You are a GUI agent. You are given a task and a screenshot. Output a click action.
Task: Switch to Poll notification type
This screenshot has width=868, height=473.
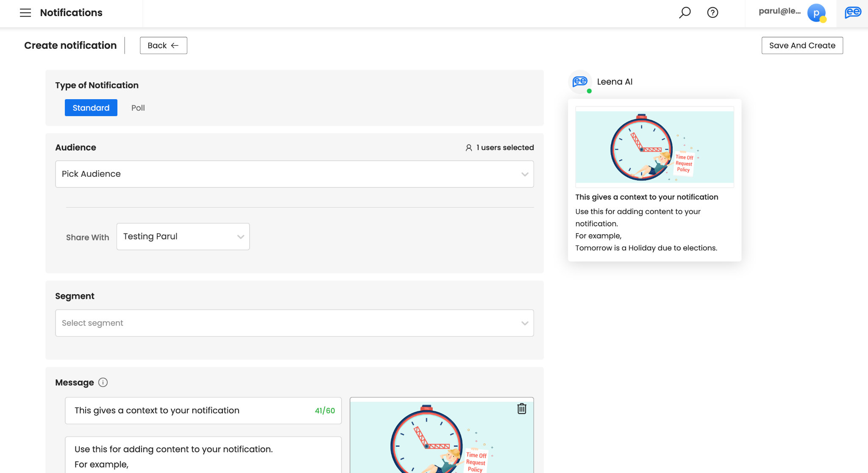coord(138,108)
